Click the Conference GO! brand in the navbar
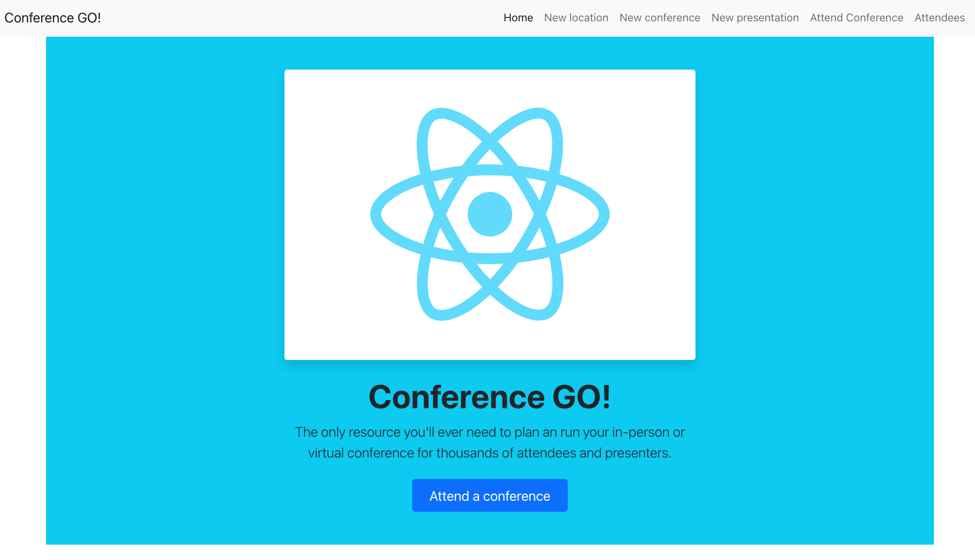This screenshot has width=975, height=560. coord(53,18)
